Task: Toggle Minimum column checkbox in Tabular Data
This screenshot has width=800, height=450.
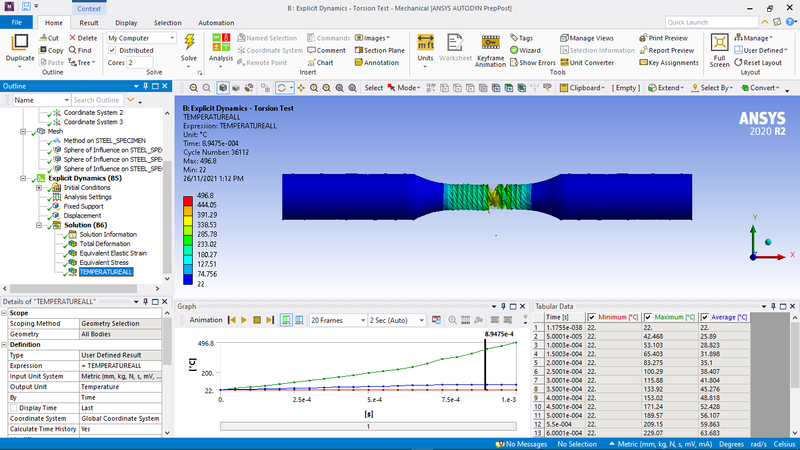Action: point(592,317)
